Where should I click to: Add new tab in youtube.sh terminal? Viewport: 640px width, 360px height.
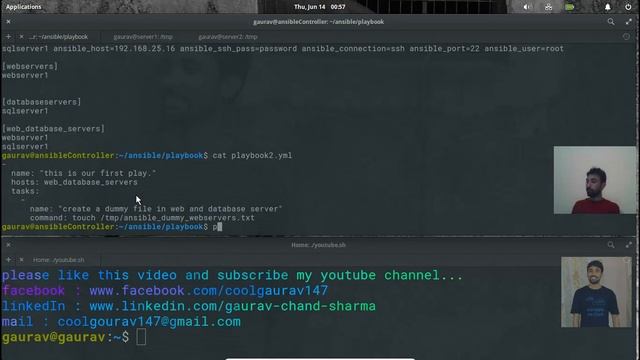click(8, 260)
